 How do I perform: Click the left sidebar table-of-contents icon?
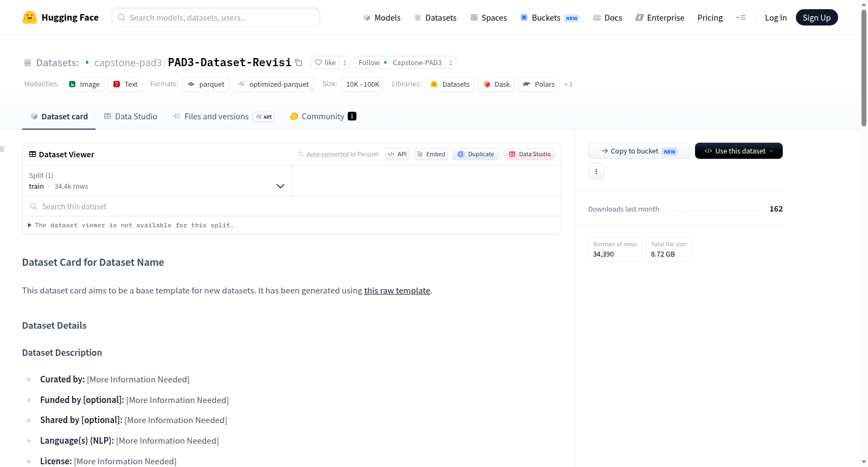coord(2,149)
